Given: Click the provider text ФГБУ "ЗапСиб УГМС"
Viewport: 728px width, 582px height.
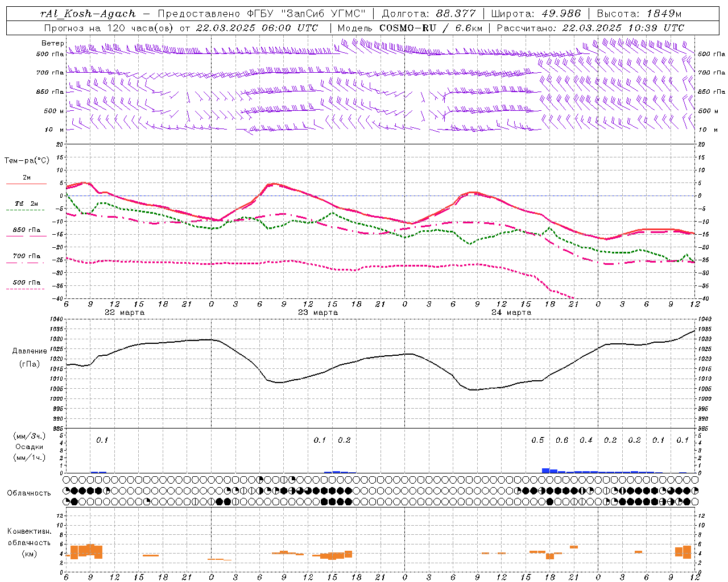Looking at the screenshot, I should tap(307, 14).
